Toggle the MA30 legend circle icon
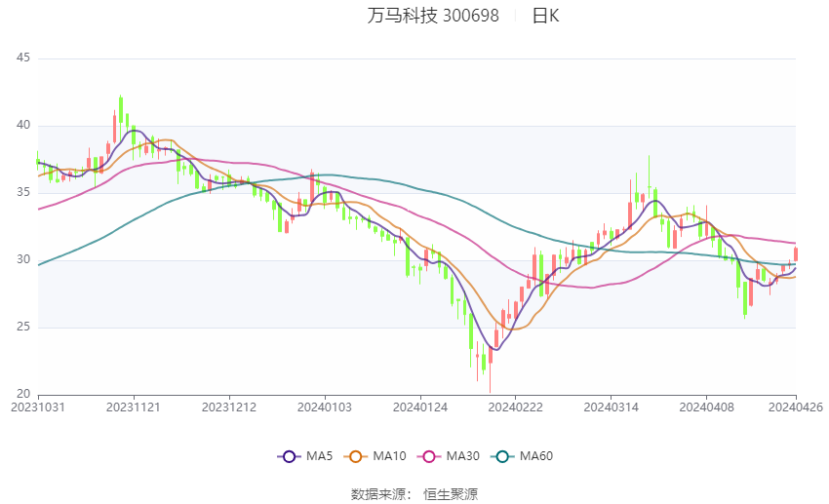The height and width of the screenshot is (504, 829). [429, 456]
